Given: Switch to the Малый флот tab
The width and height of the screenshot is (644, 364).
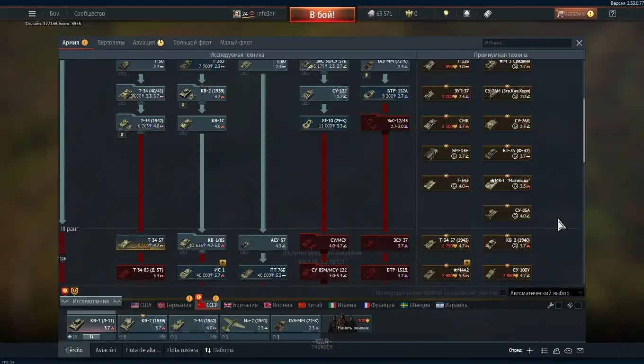Looking at the screenshot, I should (x=236, y=43).
